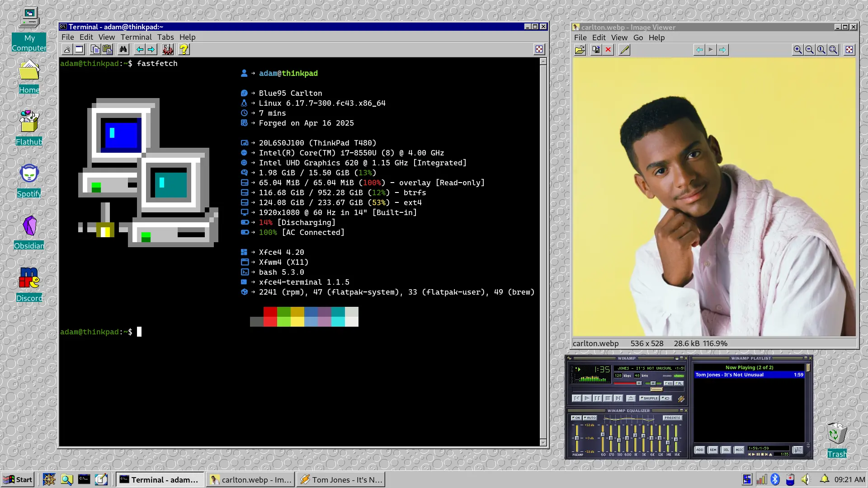Open terminal preferences gear icon
This screenshot has width=868, height=488.
(x=168, y=49)
